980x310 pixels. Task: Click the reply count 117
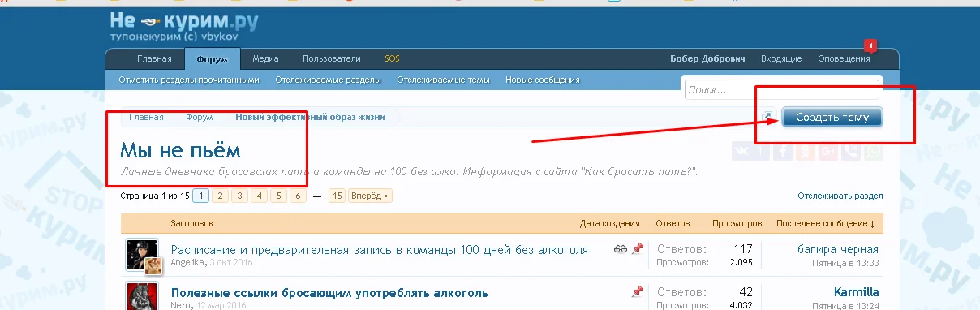coord(742,249)
